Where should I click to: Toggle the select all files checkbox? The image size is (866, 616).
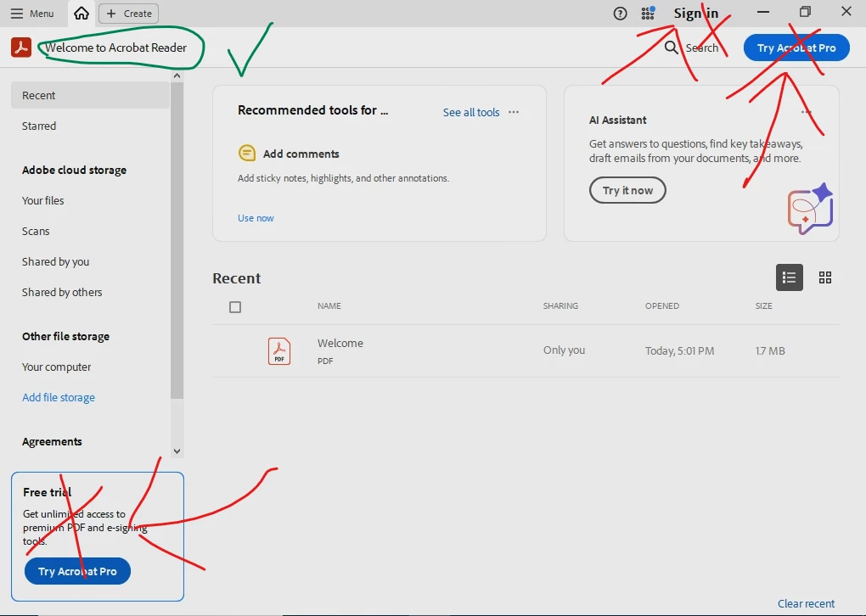click(x=235, y=307)
